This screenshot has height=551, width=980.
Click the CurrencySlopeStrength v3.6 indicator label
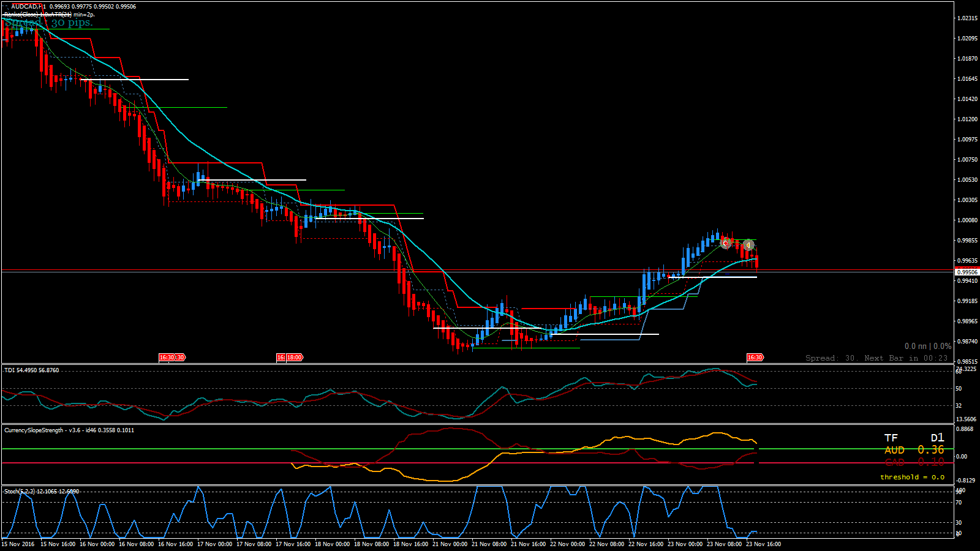pos(69,430)
